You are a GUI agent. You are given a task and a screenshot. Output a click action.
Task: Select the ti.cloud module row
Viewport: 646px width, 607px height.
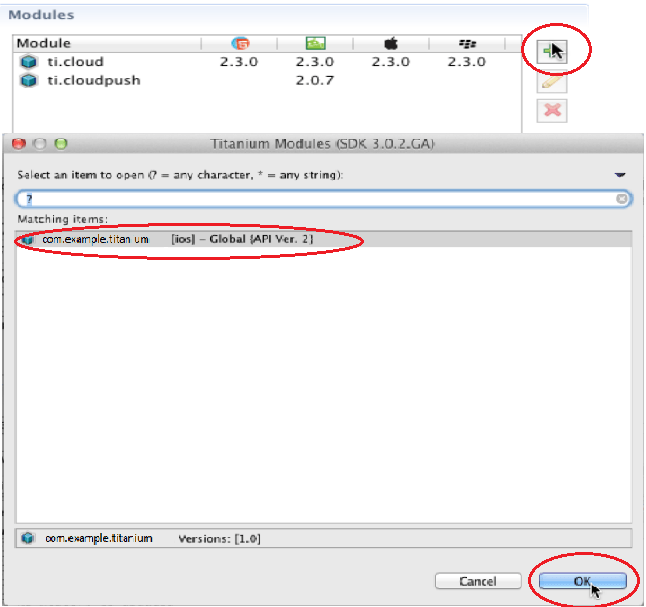pos(267,62)
